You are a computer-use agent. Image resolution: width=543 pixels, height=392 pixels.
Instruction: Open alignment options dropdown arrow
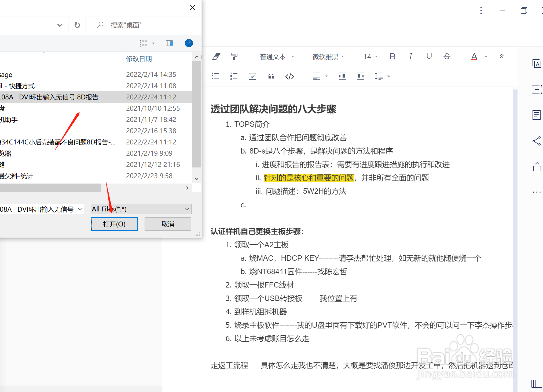pyautogui.click(x=326, y=77)
